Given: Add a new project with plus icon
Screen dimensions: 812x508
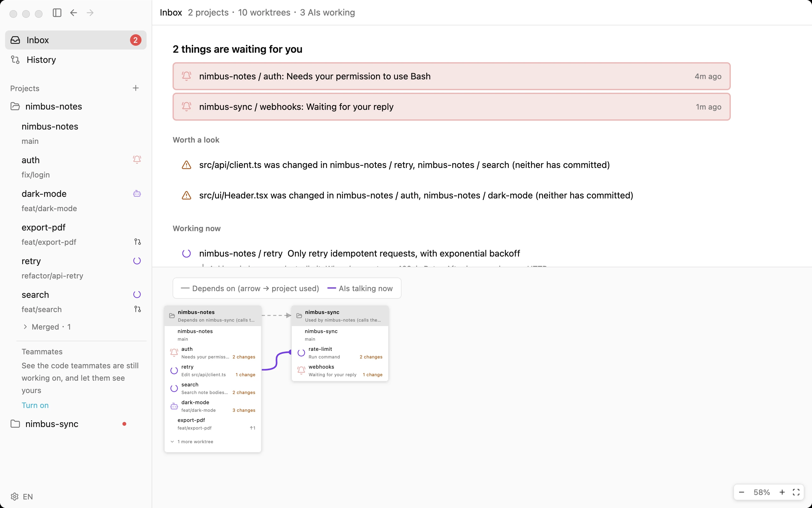Looking at the screenshot, I should coord(135,88).
